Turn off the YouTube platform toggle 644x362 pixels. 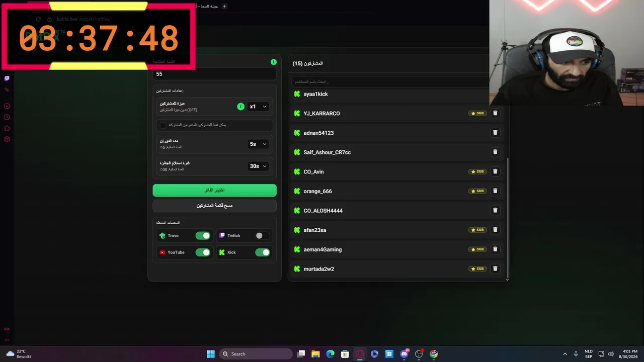(x=203, y=252)
